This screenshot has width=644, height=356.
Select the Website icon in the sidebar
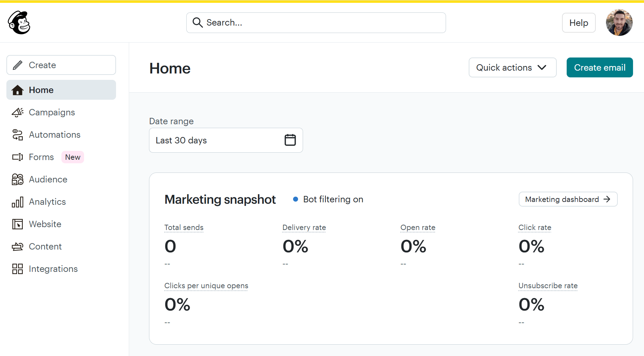pos(17,224)
